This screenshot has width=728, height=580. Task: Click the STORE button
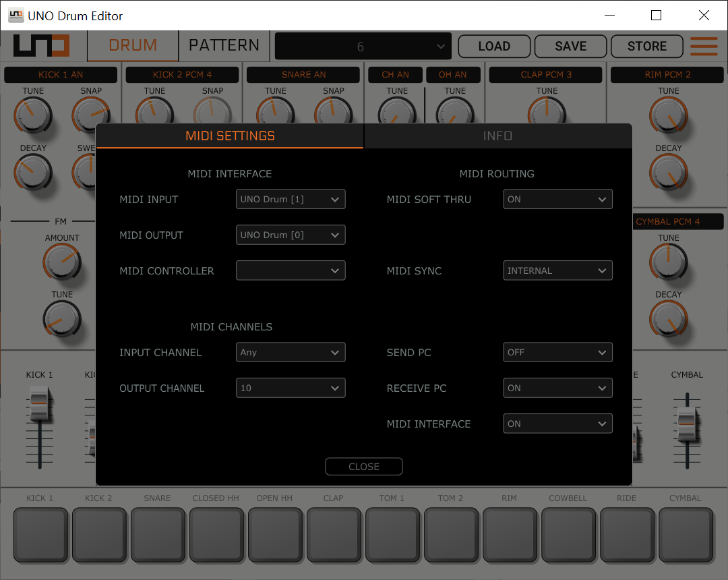(646, 47)
